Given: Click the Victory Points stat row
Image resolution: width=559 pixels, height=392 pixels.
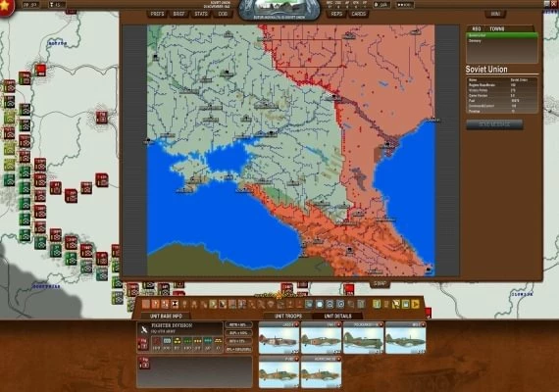Looking at the screenshot, I should coord(502,90).
